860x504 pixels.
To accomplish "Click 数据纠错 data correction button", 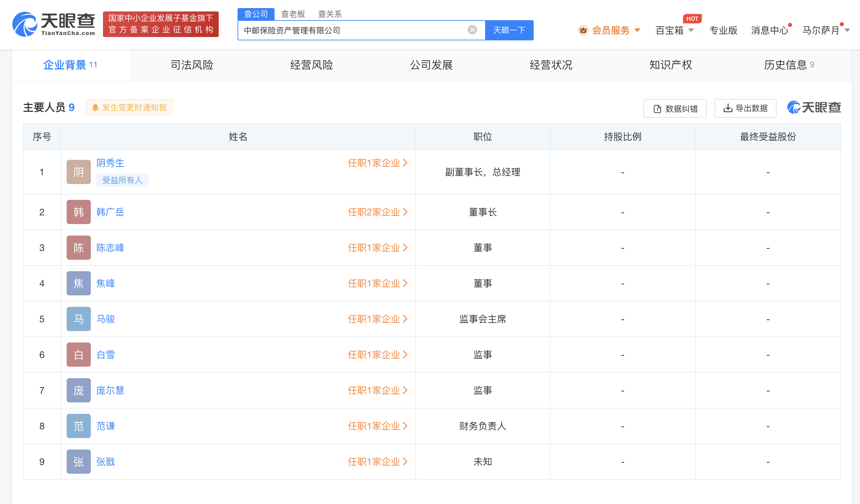I will pos(675,109).
